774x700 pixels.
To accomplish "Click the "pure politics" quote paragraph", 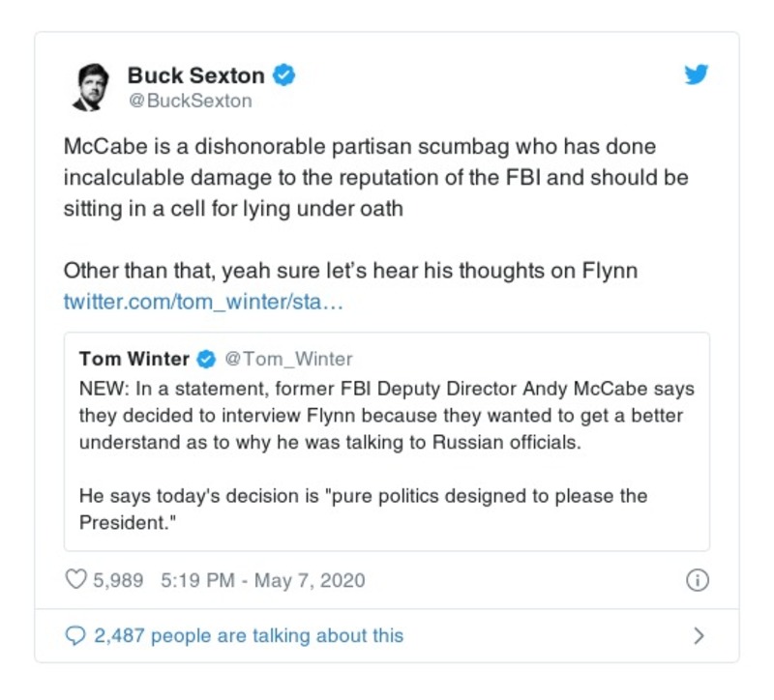I will coord(363,510).
